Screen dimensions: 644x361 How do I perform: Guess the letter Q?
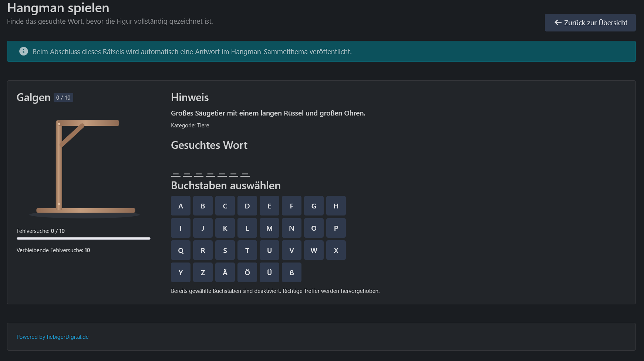[181, 250]
